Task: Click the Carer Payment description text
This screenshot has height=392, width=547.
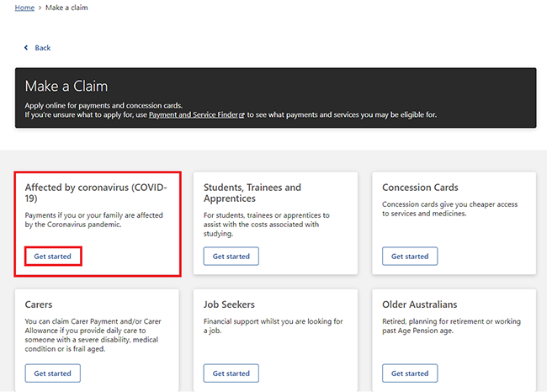Action: pyautogui.click(x=93, y=335)
